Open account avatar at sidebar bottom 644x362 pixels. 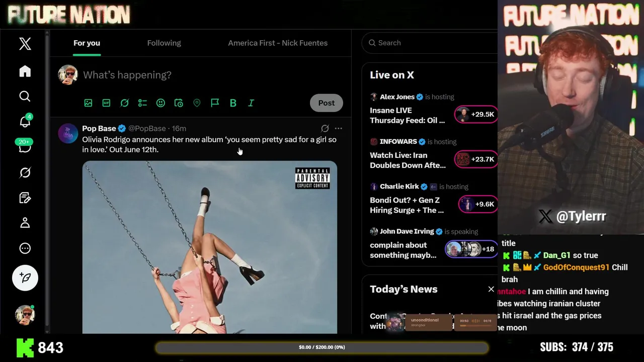tap(25, 315)
